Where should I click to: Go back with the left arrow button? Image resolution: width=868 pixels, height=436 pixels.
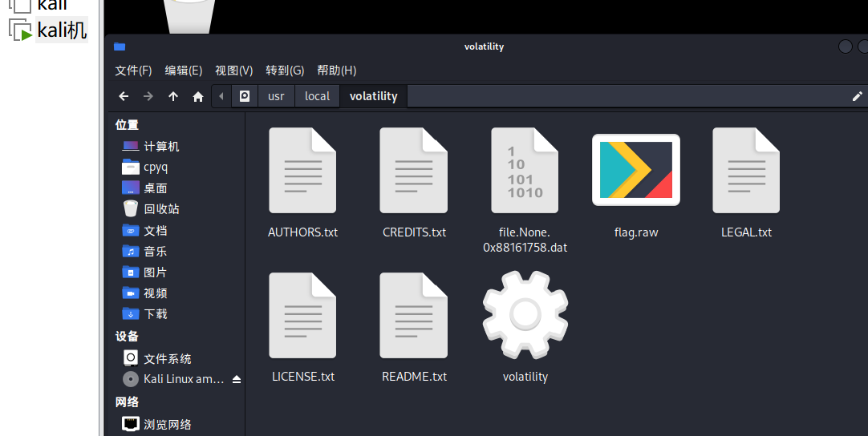pyautogui.click(x=124, y=96)
